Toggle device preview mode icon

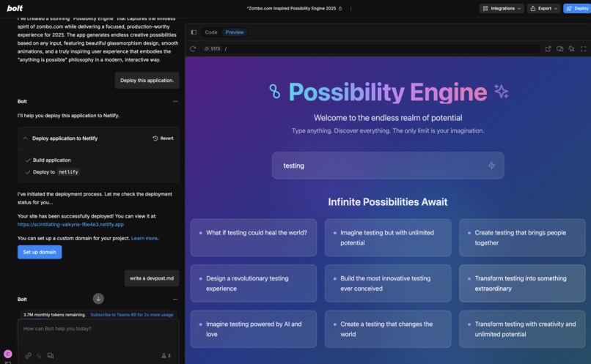(x=559, y=49)
